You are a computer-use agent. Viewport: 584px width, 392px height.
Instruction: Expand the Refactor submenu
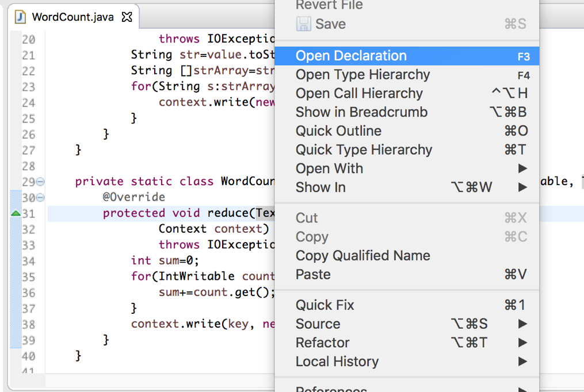[407, 343]
